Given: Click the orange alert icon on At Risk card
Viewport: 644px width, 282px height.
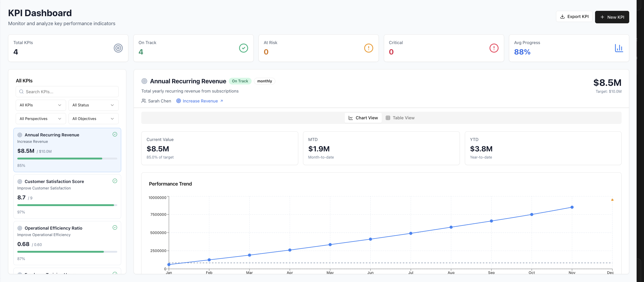Looking at the screenshot, I should [368, 48].
